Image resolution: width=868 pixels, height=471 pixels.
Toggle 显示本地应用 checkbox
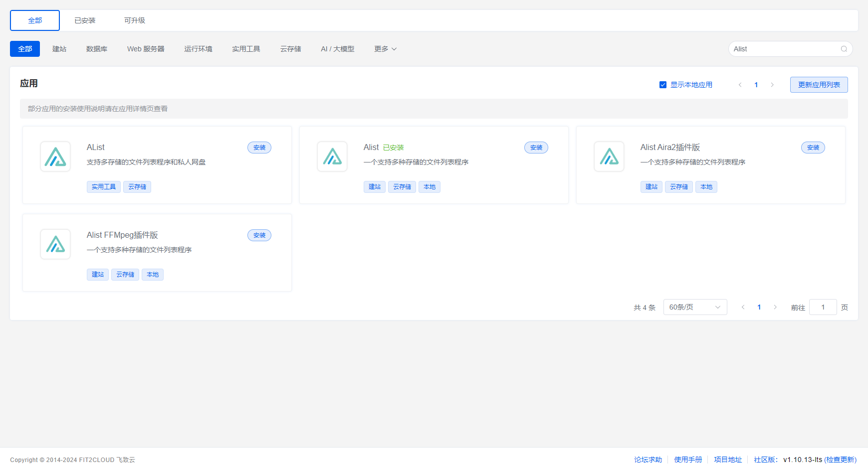pos(663,85)
